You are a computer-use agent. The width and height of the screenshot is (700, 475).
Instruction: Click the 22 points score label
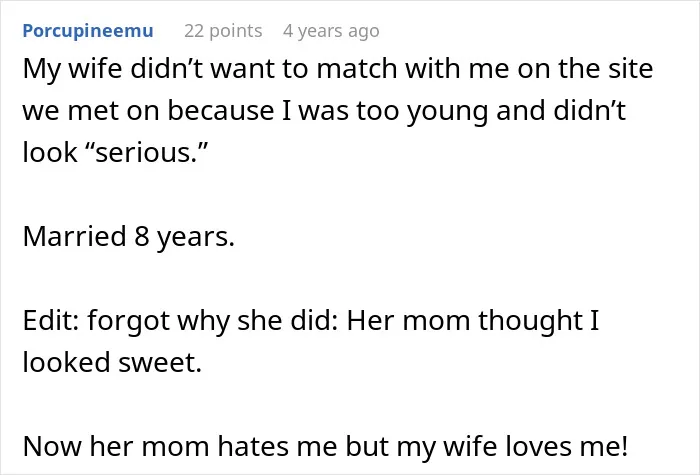(223, 31)
